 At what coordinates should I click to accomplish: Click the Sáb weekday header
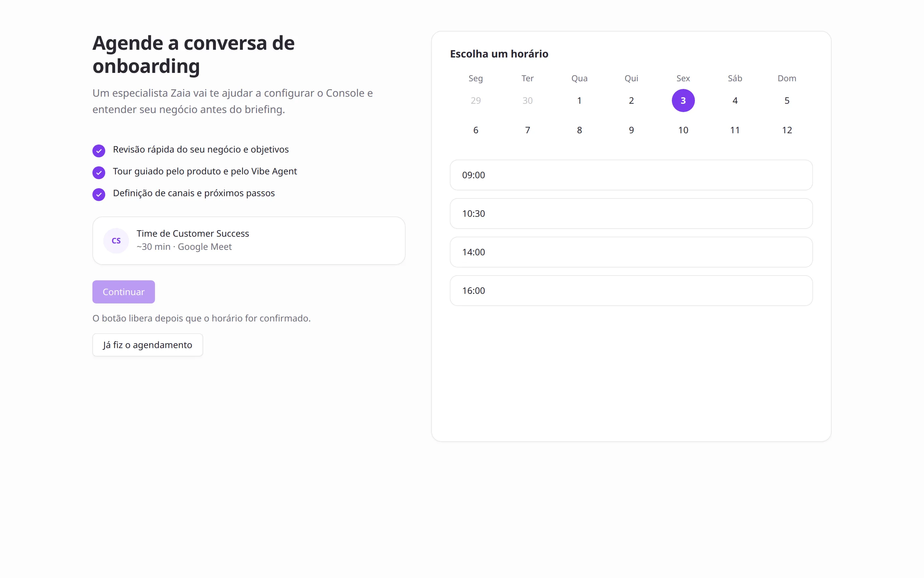735,78
